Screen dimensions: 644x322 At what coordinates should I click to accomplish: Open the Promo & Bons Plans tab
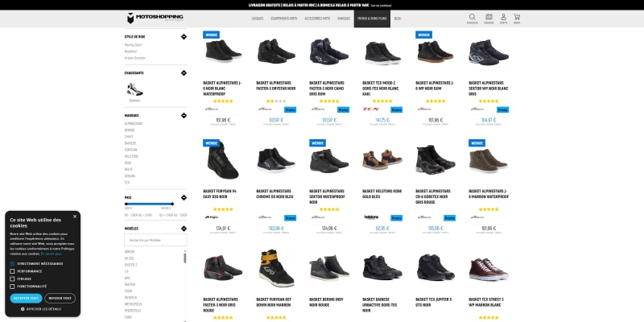pos(372,19)
